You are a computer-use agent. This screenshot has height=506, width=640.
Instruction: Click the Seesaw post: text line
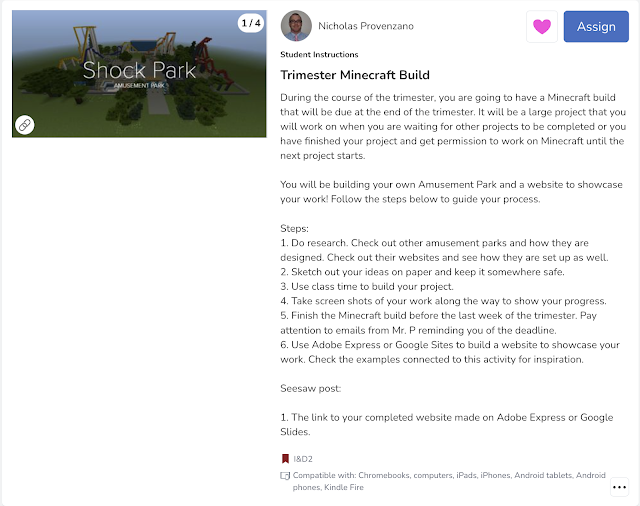pyautogui.click(x=310, y=388)
